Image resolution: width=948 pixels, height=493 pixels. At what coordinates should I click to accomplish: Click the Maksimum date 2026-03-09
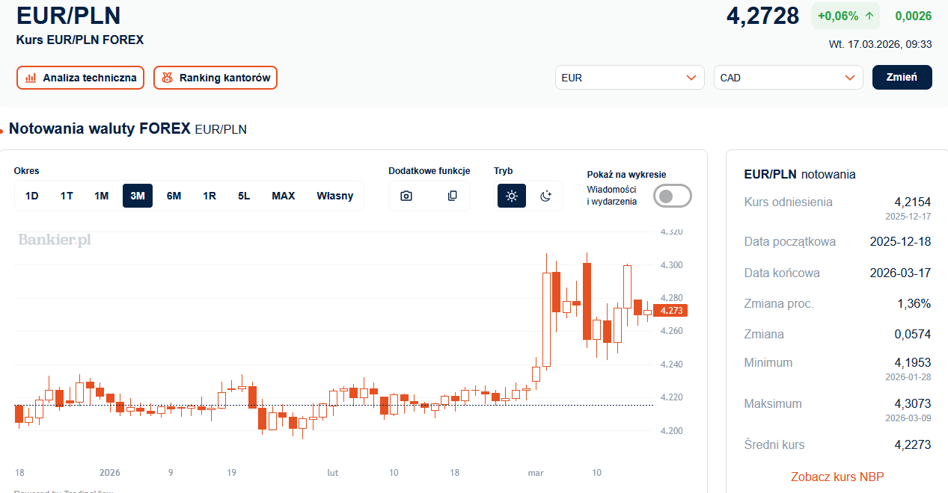[x=908, y=418]
